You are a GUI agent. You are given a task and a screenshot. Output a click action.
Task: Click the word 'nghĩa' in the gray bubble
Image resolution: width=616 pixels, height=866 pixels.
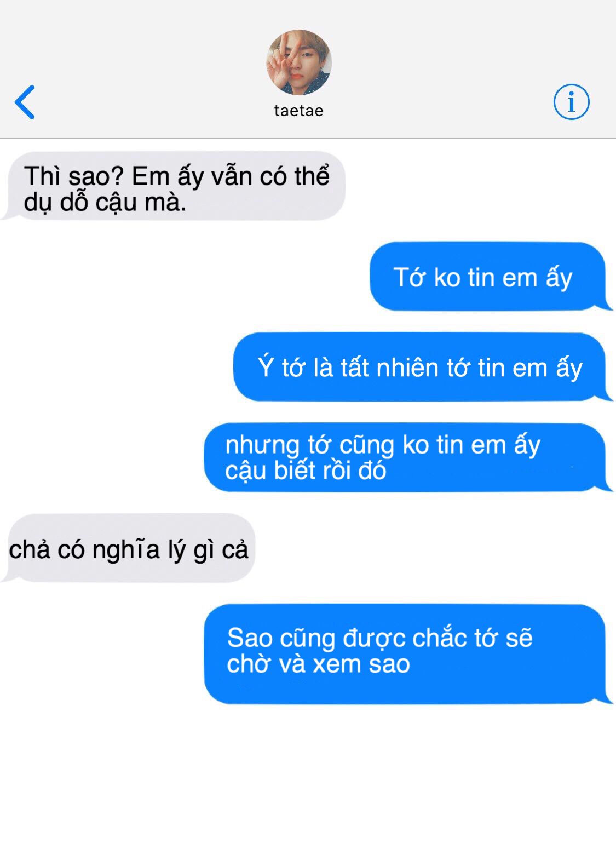[126, 550]
